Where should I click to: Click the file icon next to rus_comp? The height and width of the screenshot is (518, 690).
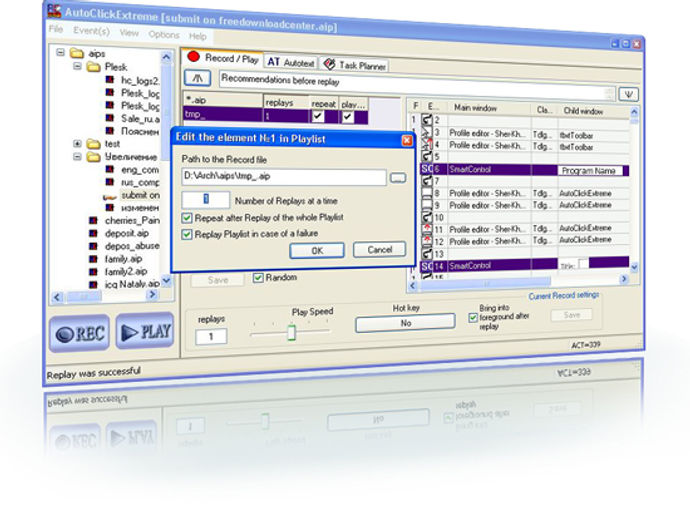click(x=110, y=182)
